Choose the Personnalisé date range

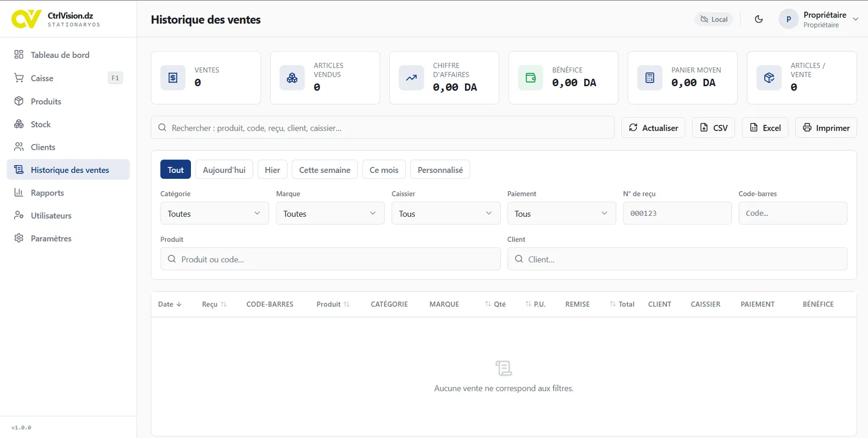click(441, 170)
